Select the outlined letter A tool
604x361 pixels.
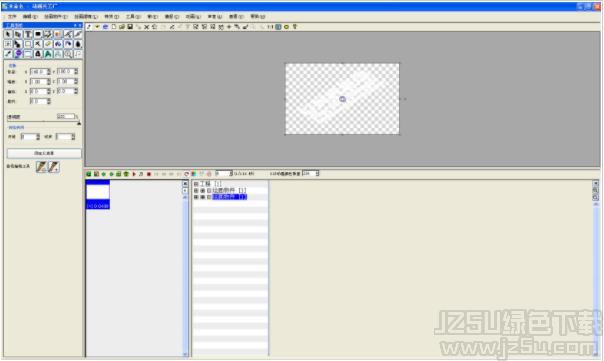pyautogui.click(x=58, y=54)
